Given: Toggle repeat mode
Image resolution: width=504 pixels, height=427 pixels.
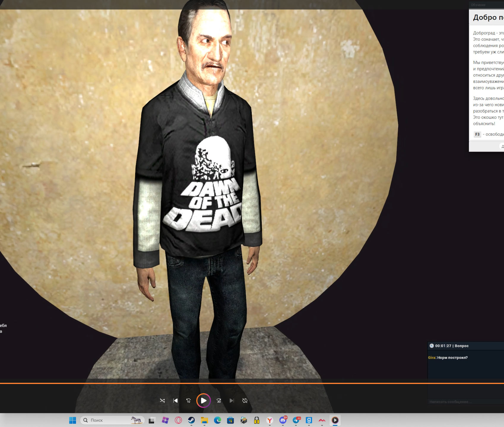Looking at the screenshot, I should (245, 401).
